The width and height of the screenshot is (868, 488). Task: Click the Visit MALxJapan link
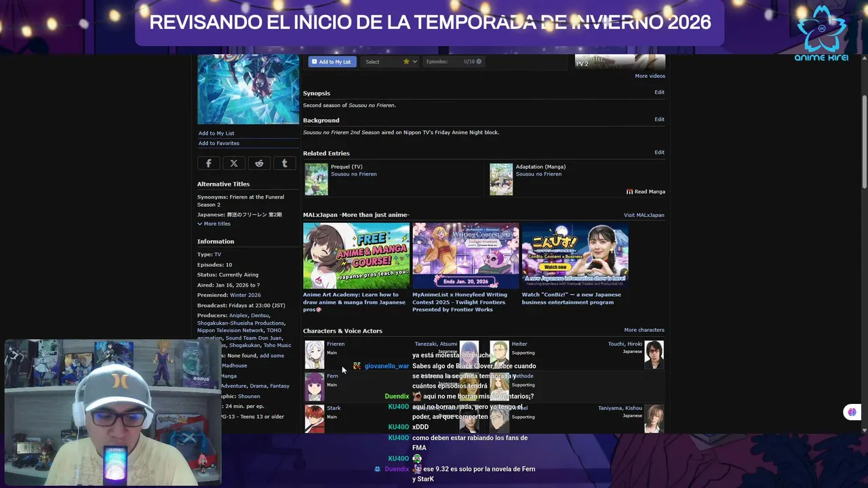tap(644, 216)
